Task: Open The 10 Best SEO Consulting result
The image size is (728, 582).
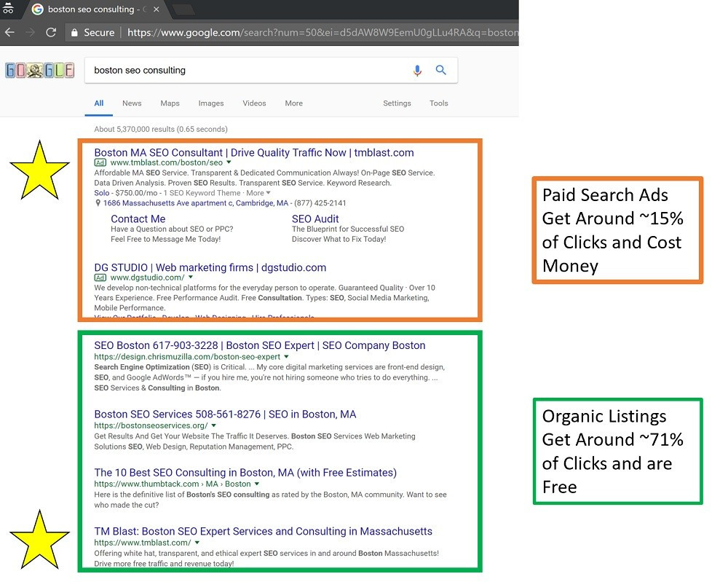Action: tap(245, 473)
